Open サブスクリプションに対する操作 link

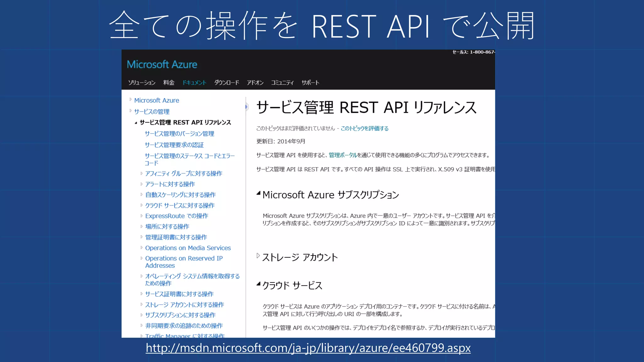[180, 315]
